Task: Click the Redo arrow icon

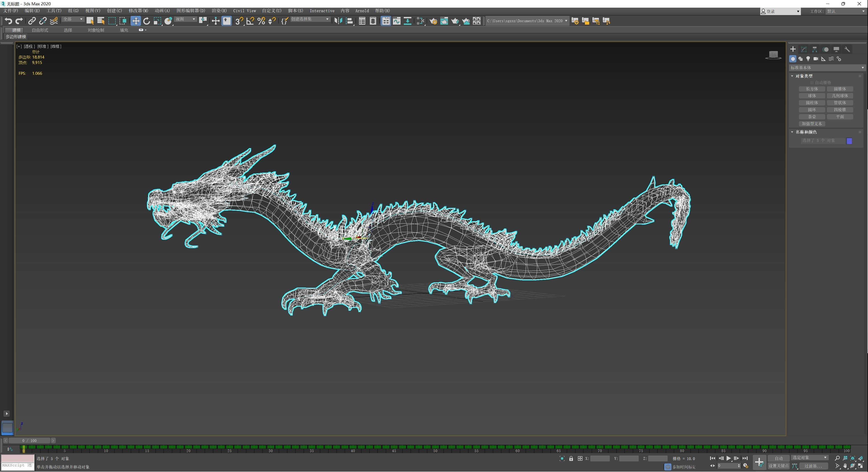Action: coord(19,21)
